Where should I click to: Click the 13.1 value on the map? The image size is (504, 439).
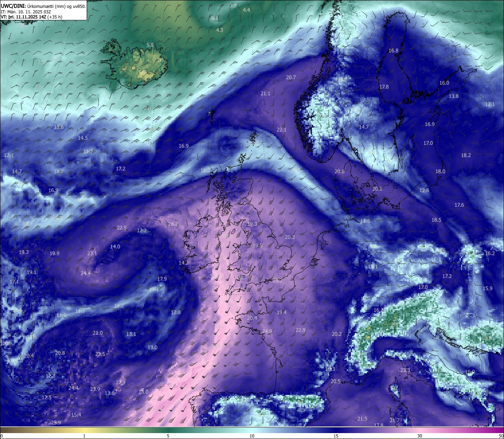(x=131, y=334)
